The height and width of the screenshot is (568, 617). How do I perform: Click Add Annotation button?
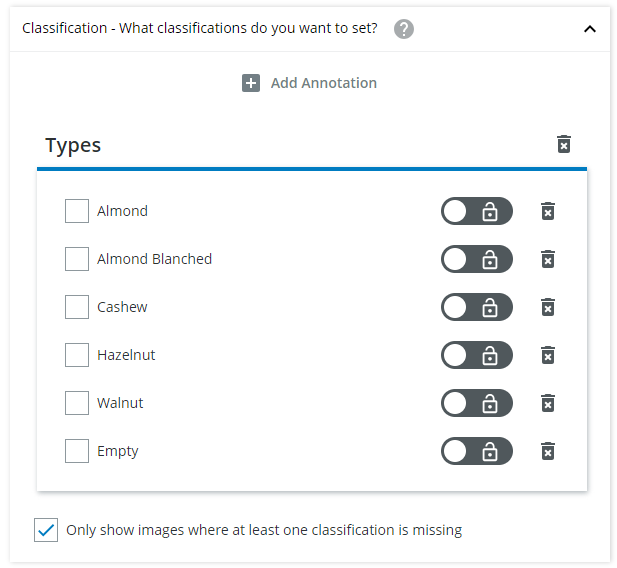pos(310,83)
